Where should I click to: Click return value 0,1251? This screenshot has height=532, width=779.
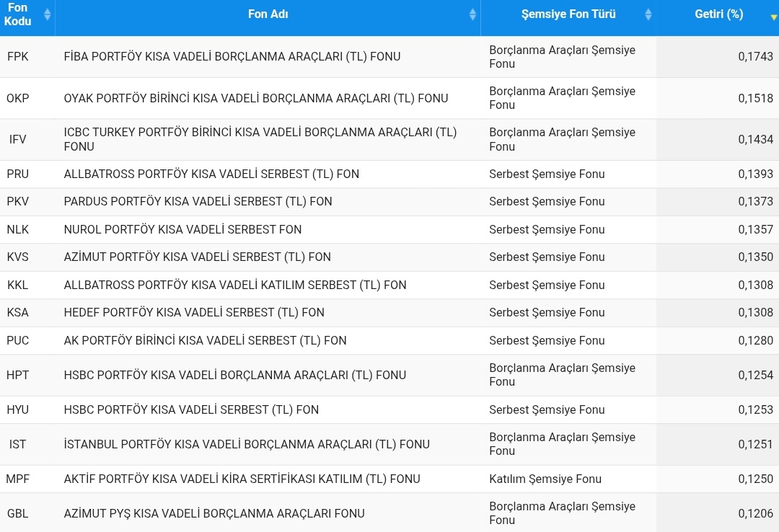(756, 445)
